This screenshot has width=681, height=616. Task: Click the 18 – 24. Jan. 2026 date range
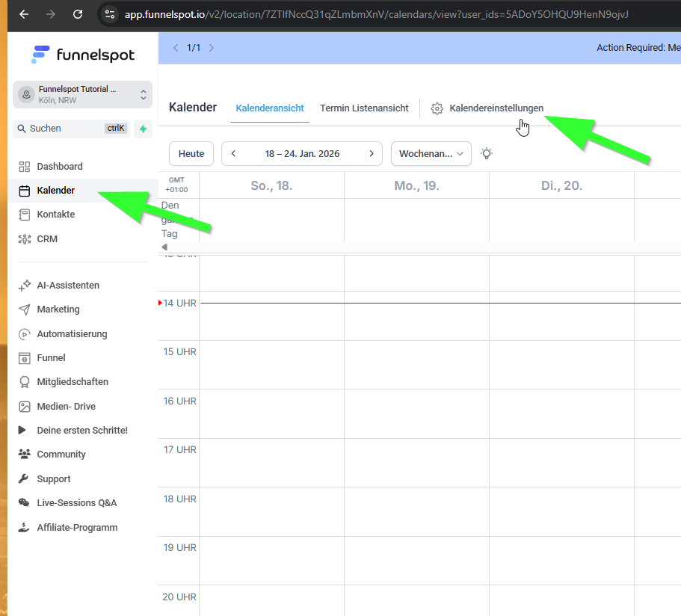click(x=302, y=154)
